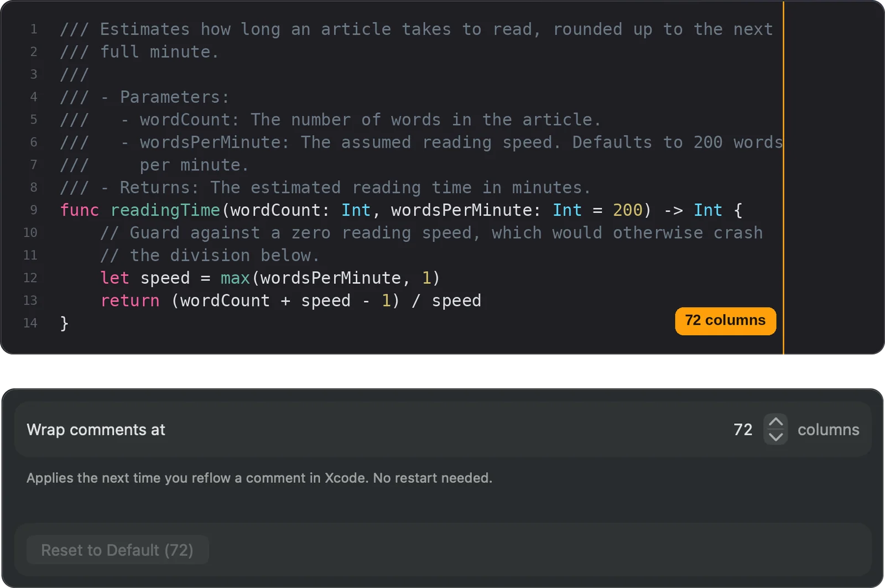Click the max function call on line 12
885x588 pixels.
pos(236,278)
